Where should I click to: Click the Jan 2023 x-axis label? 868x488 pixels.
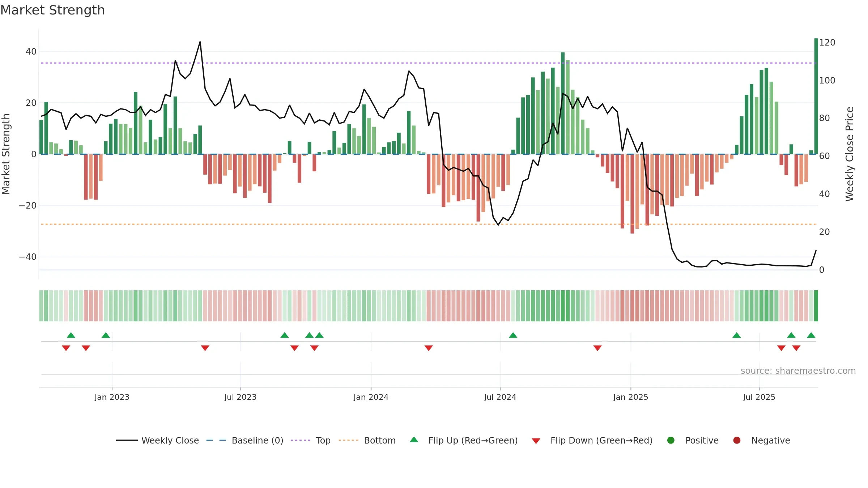(112, 397)
